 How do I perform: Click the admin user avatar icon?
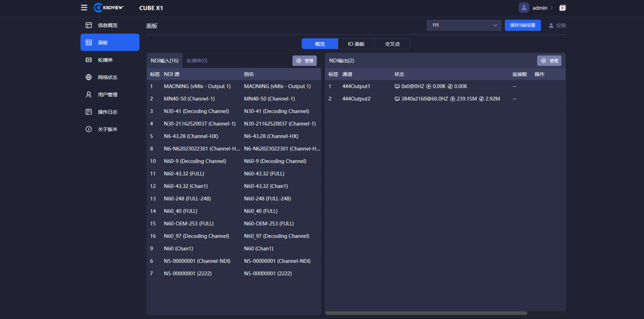[x=524, y=8]
